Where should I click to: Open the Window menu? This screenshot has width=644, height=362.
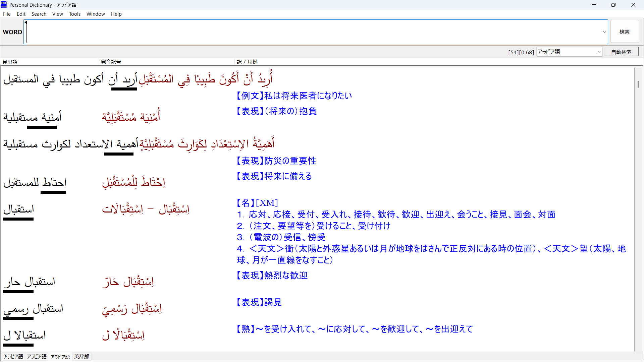tap(96, 14)
